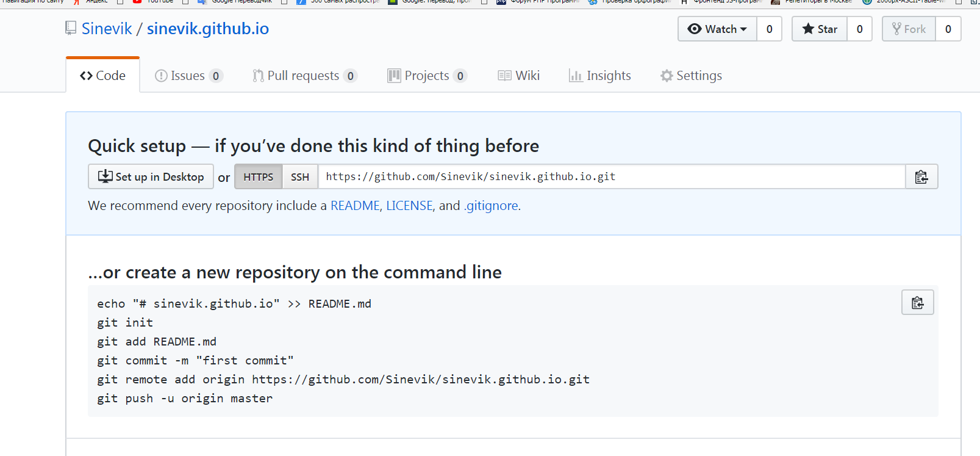Click the Quick setup heading text
The width and height of the screenshot is (980, 456).
(313, 146)
